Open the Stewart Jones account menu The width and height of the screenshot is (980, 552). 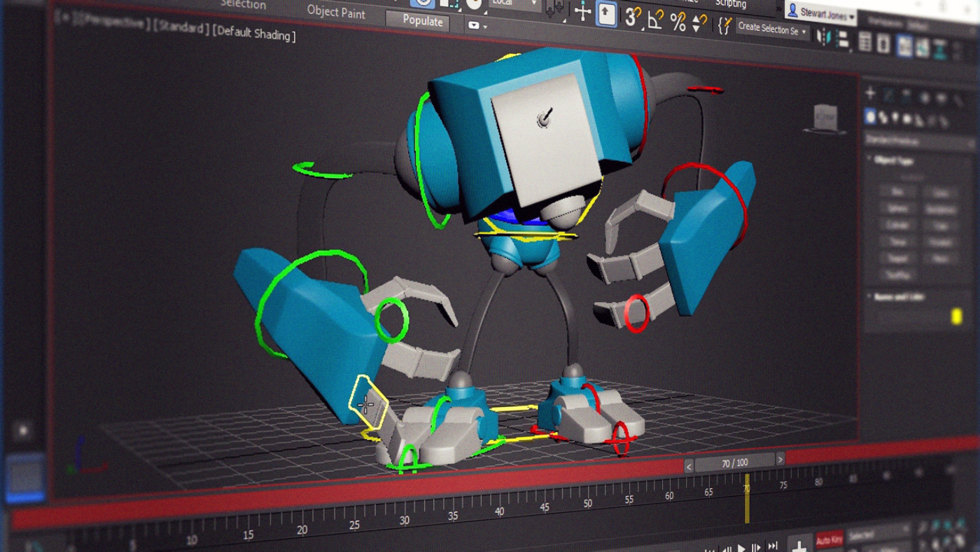[820, 12]
